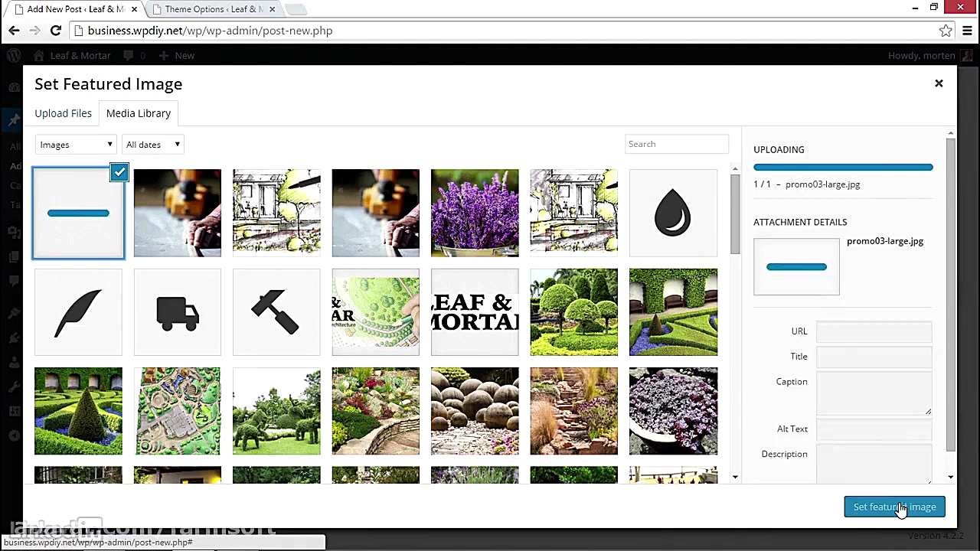Click the upload progress bar
Screen dimensions: 980x551
843,167
